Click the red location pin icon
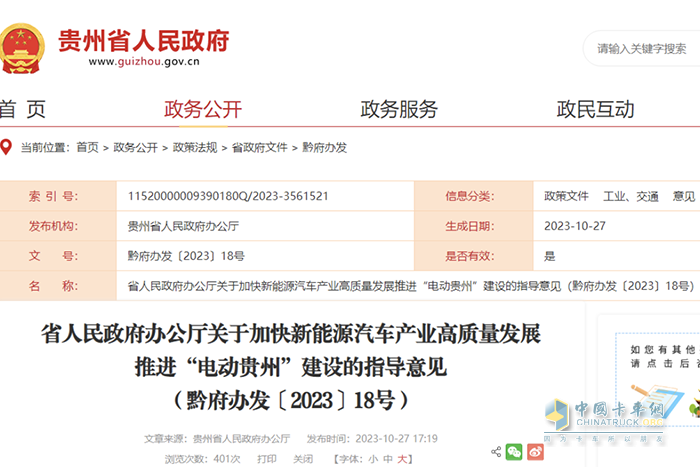Image resolution: width=700 pixels, height=467 pixels. (6, 147)
